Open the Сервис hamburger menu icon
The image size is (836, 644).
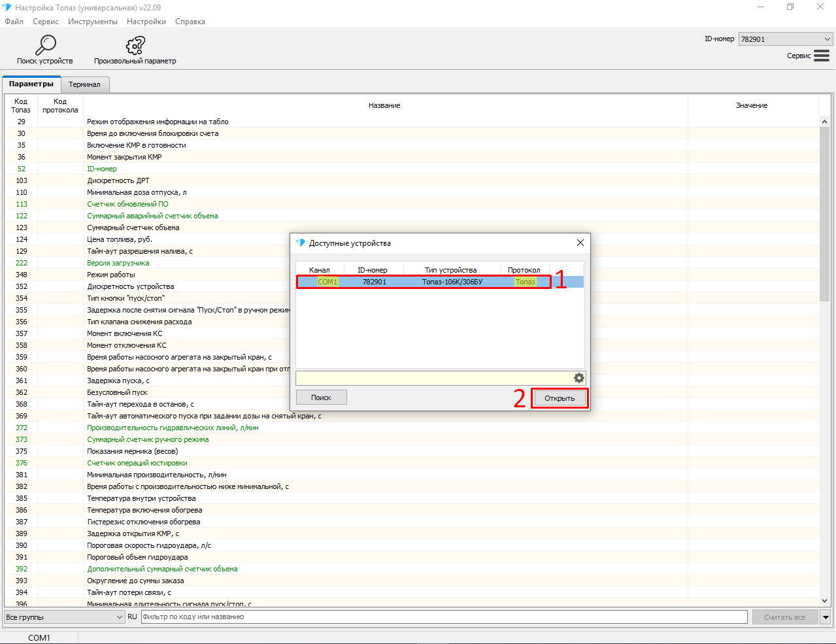(822, 56)
